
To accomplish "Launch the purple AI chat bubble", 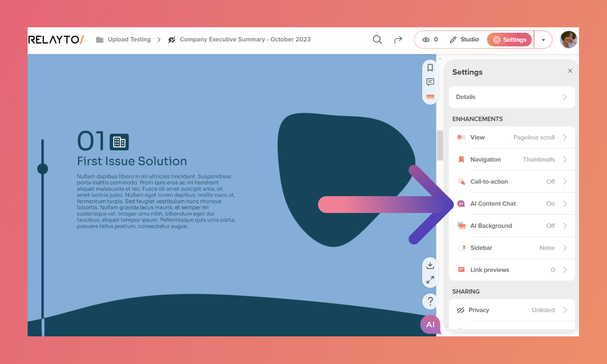I will [x=430, y=324].
